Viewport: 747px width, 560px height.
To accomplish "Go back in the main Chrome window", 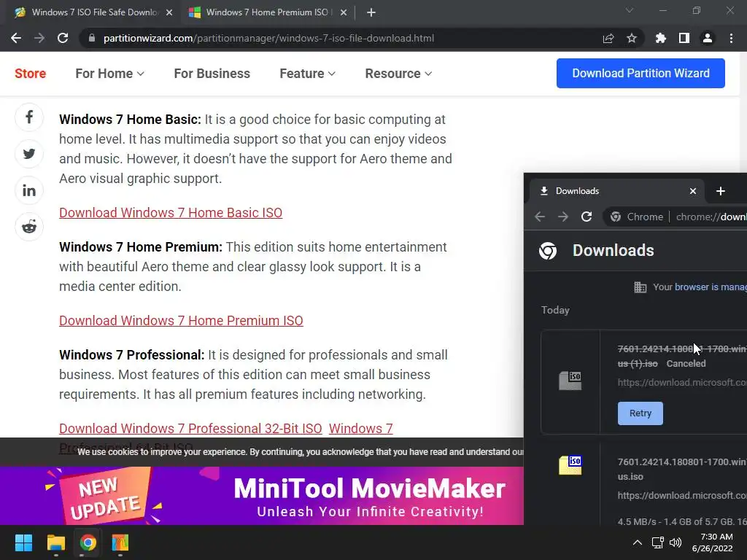I will pos(16,38).
